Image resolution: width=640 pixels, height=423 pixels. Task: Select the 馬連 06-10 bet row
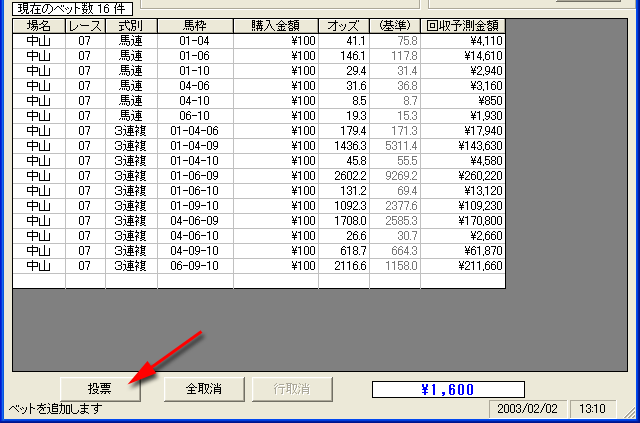[x=195, y=116]
